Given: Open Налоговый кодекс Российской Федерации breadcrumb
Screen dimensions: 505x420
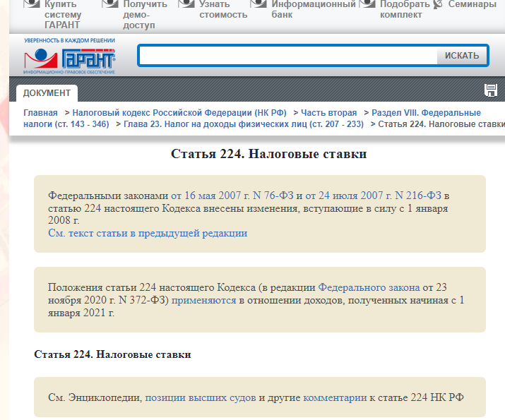Looking at the screenshot, I should [179, 113].
